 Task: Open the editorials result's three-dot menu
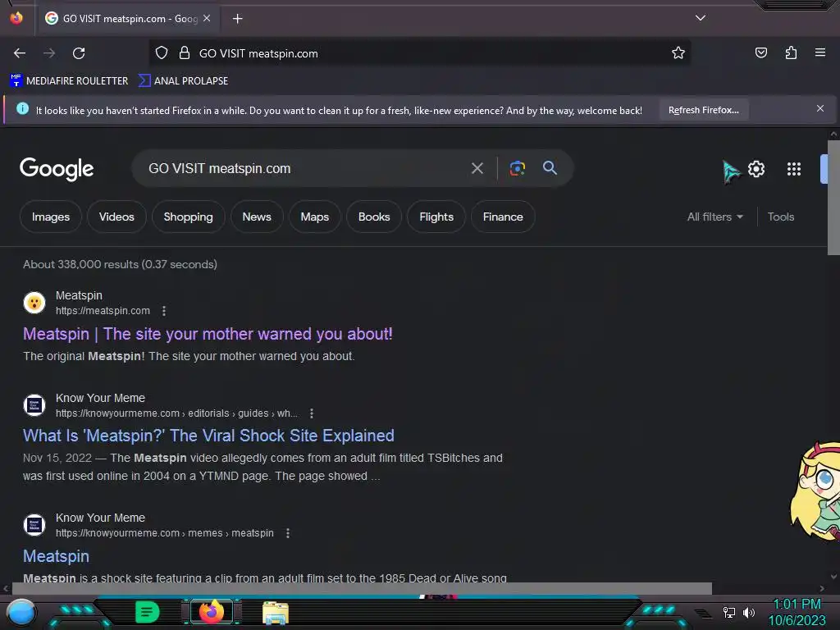(x=311, y=413)
